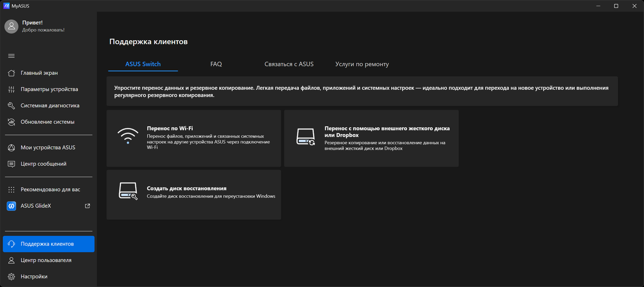Click the GlideX external link icon
The height and width of the screenshot is (287, 644).
click(87, 206)
